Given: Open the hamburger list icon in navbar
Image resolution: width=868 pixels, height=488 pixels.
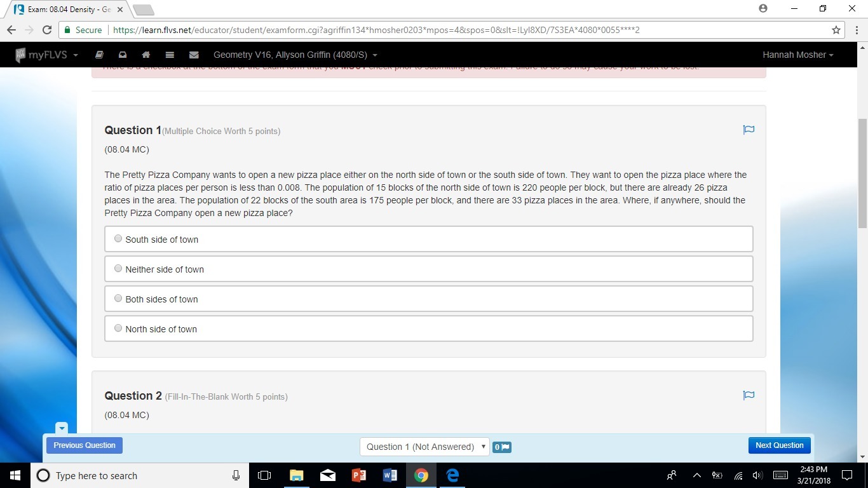Looking at the screenshot, I should coord(170,55).
